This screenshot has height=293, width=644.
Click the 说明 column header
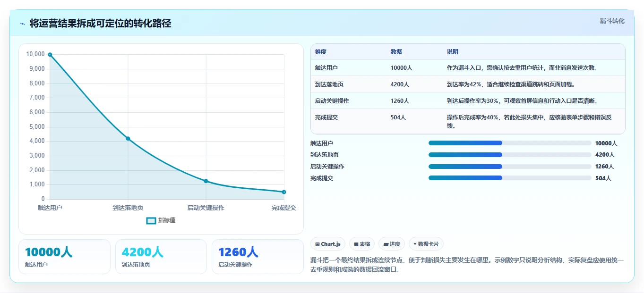453,52
